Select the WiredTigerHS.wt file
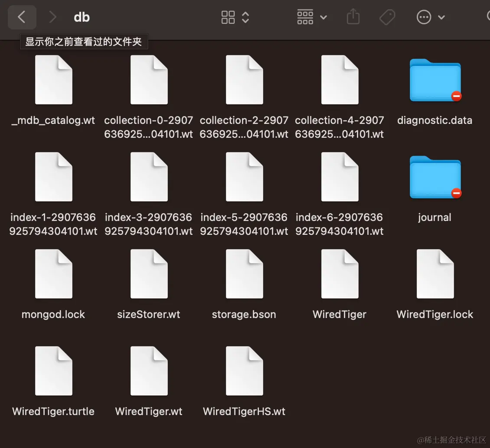 click(244, 371)
